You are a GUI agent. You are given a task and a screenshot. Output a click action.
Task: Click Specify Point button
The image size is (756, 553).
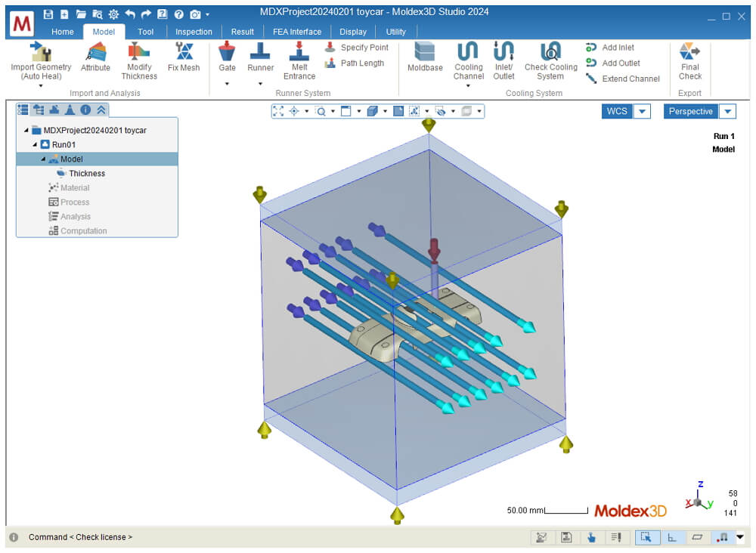[x=356, y=47]
